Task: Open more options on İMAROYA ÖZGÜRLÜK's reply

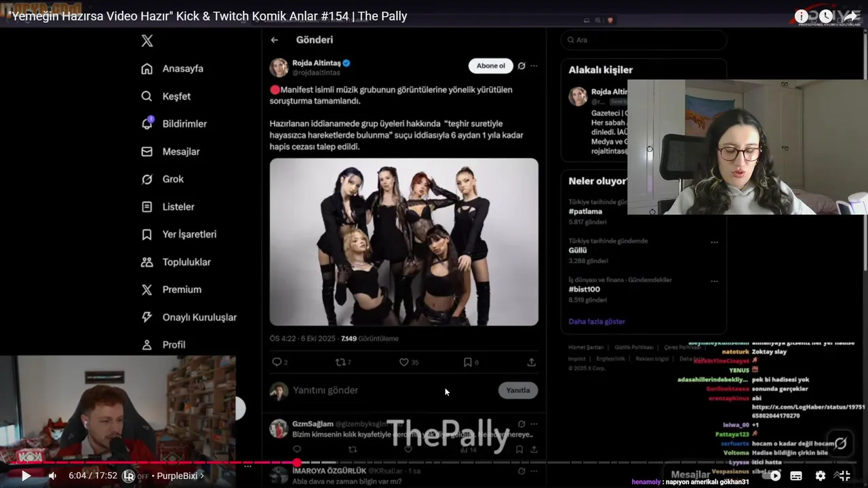Action: click(534, 470)
